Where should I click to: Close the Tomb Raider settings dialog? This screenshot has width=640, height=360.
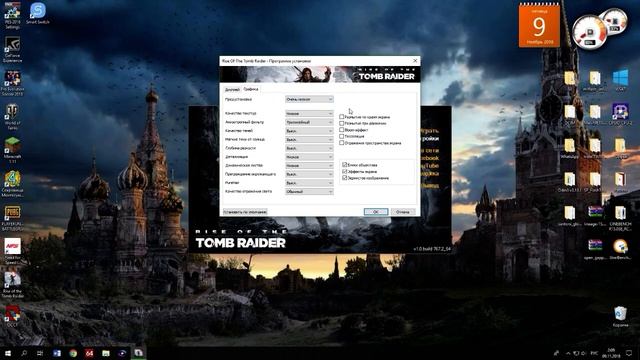point(415,61)
